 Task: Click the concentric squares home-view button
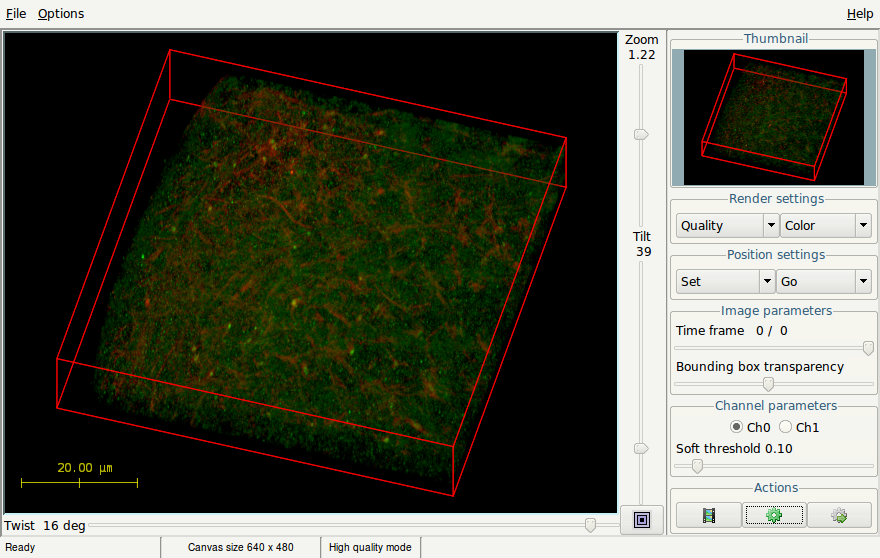641,520
